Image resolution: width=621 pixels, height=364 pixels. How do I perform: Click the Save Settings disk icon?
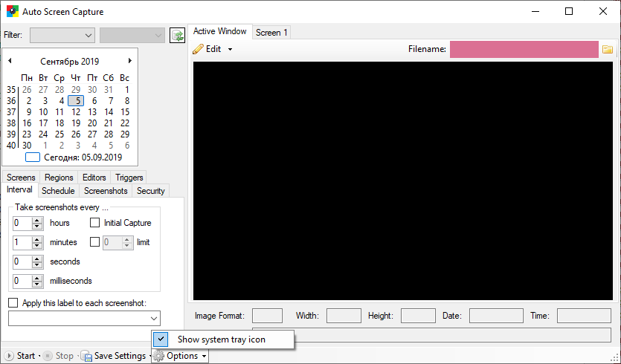[86, 356]
